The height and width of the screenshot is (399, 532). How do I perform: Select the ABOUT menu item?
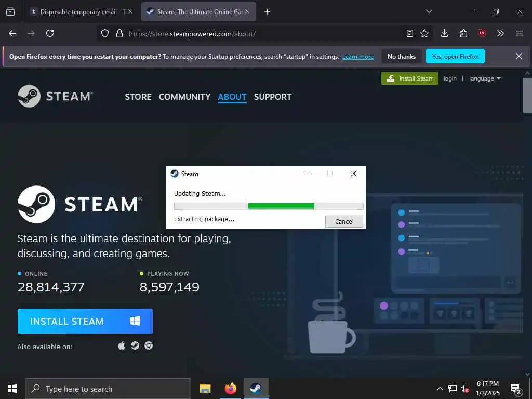(x=232, y=97)
